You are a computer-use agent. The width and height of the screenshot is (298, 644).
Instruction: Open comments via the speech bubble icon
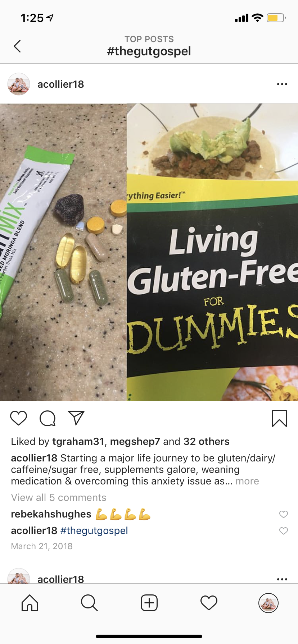click(48, 418)
